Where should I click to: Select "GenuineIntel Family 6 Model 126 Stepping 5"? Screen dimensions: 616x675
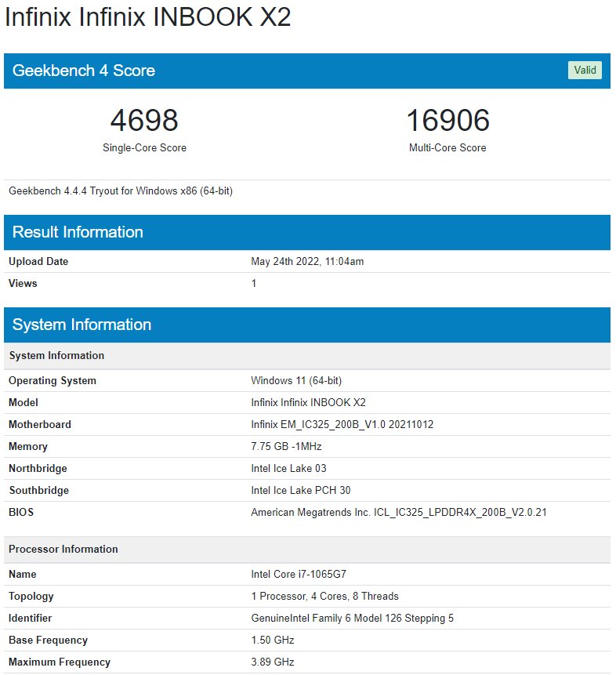352,619
